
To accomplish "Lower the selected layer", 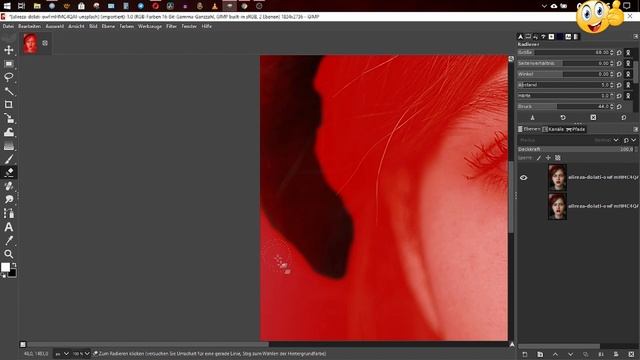I will (x=570, y=354).
